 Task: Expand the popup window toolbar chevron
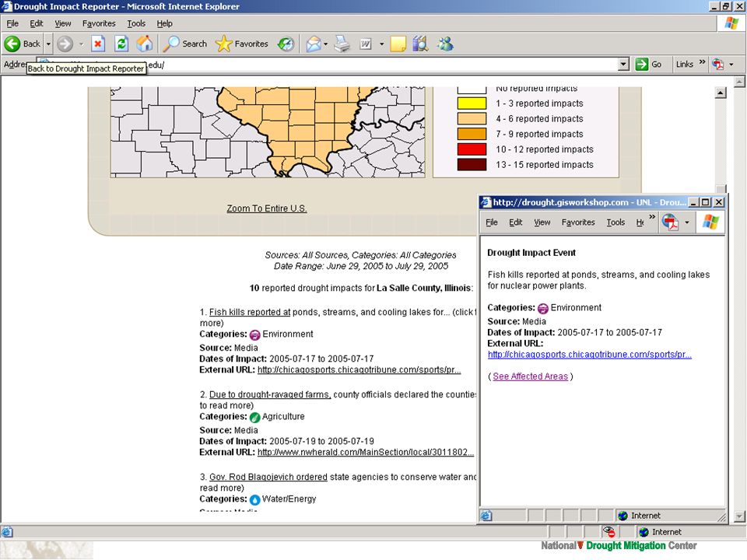[x=652, y=217]
